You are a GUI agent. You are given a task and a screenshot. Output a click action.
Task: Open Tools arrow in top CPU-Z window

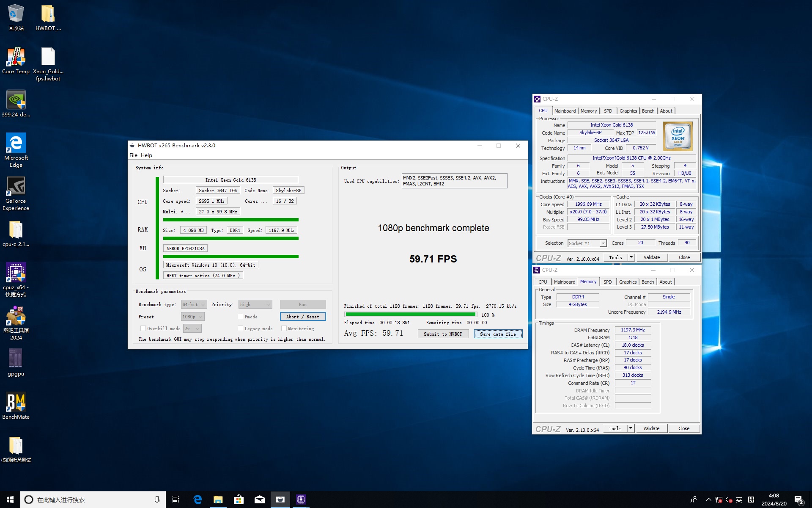pos(631,257)
